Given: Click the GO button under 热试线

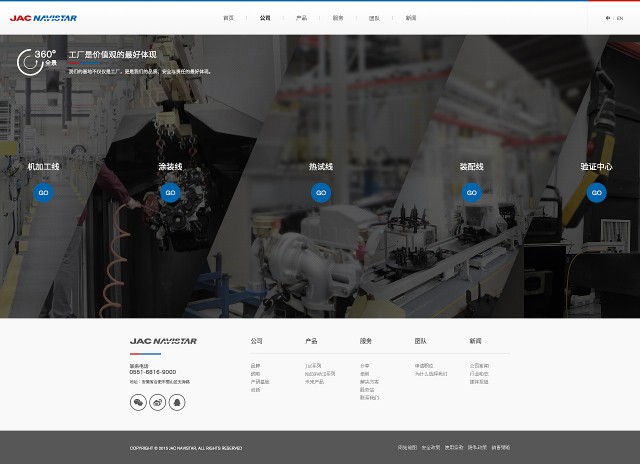Looking at the screenshot, I should [321, 193].
